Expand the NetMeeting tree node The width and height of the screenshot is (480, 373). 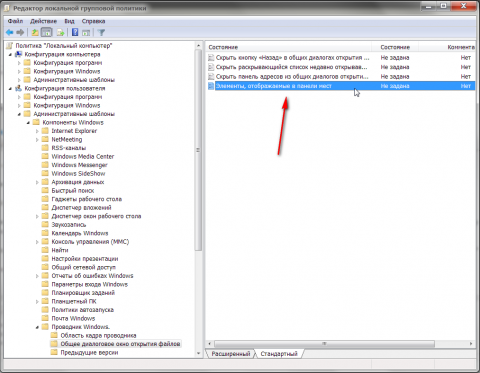click(x=37, y=140)
